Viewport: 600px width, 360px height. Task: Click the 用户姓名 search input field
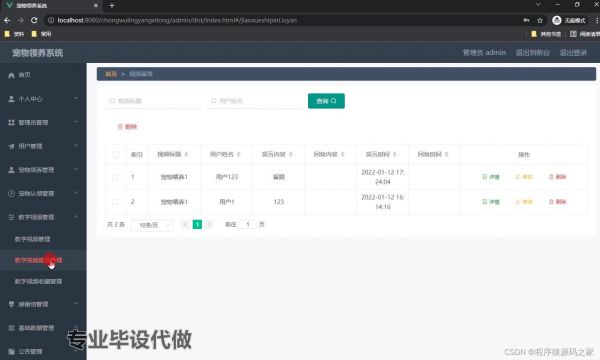(255, 101)
